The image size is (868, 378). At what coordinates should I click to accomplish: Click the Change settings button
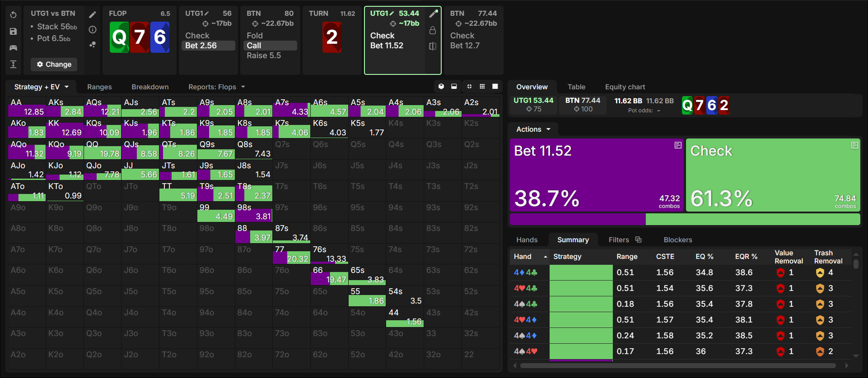pos(54,65)
